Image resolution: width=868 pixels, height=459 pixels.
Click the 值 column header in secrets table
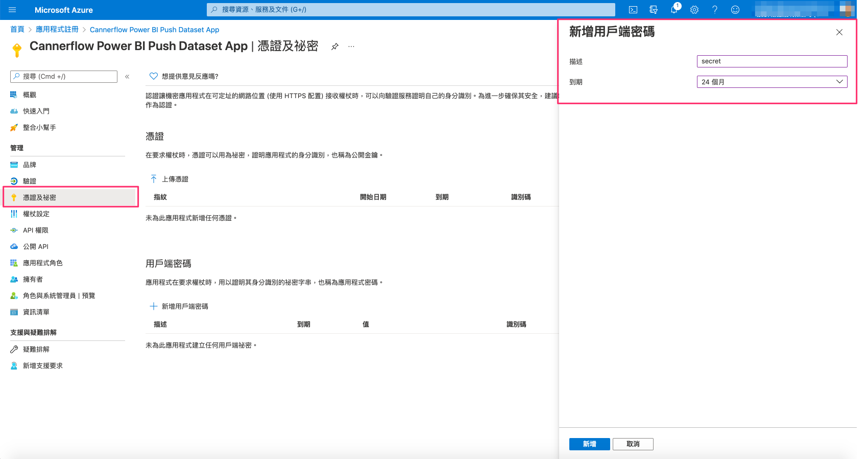366,324
